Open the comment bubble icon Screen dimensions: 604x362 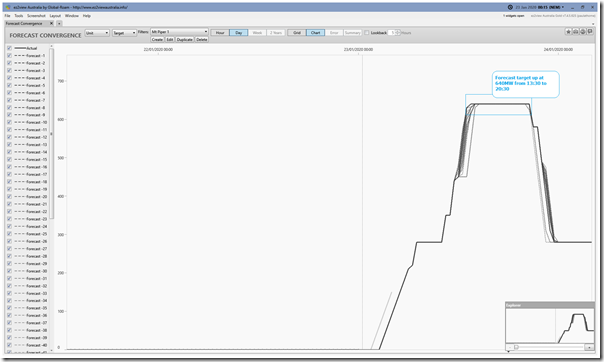coord(590,32)
